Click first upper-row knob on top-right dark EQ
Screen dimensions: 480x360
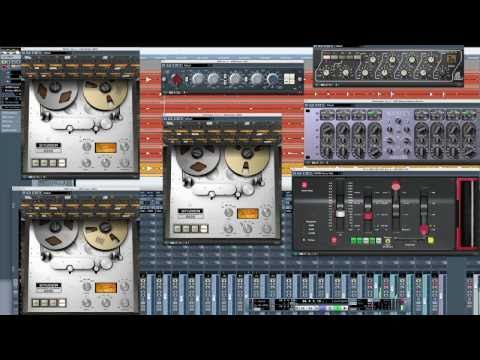point(373,60)
